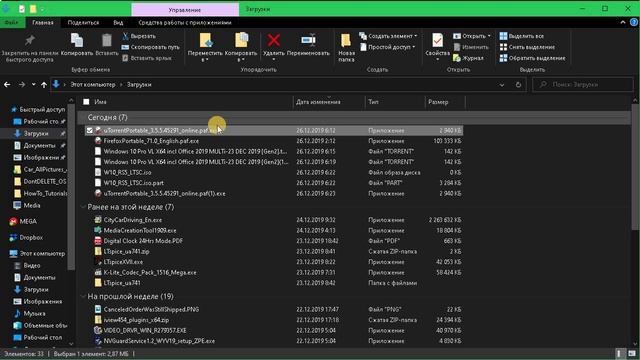Click Этот компьютер in address breadcrumb
Image resolution: width=640 pixels, height=360 pixels.
pos(93,85)
